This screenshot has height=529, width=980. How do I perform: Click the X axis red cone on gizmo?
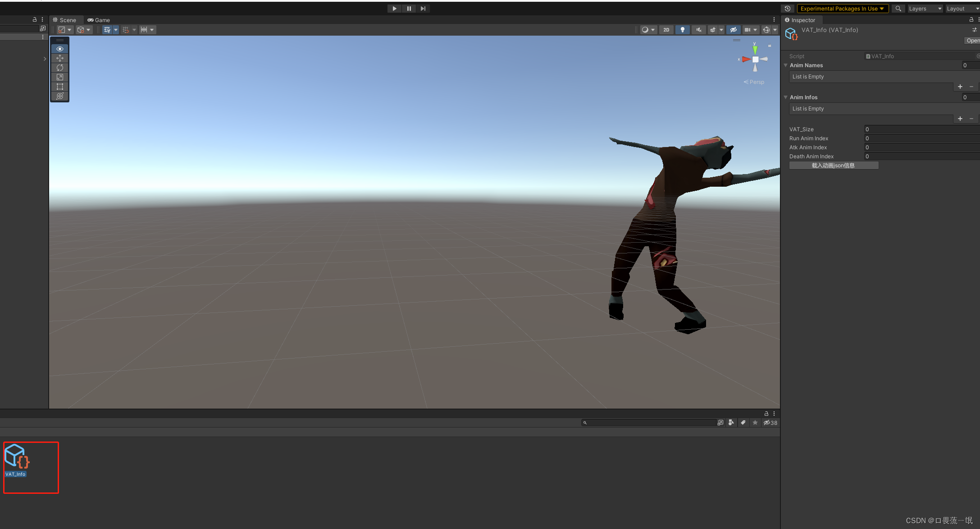746,59
